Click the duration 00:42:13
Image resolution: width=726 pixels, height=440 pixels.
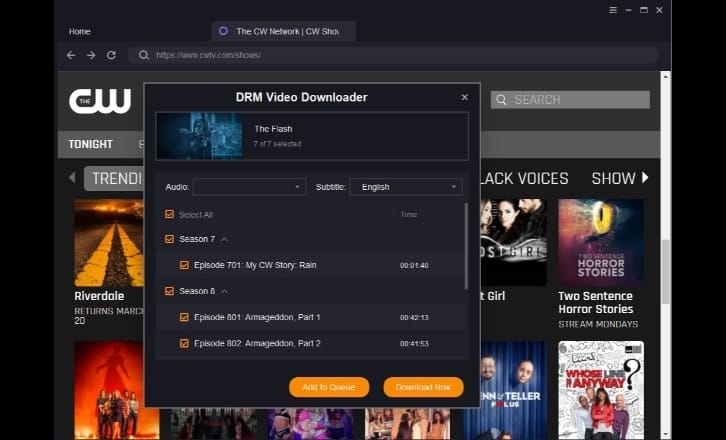pyautogui.click(x=414, y=318)
